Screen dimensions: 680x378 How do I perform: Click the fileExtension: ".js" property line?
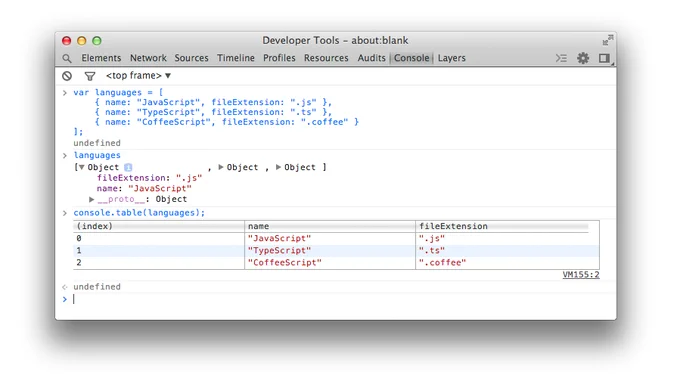[x=149, y=178]
